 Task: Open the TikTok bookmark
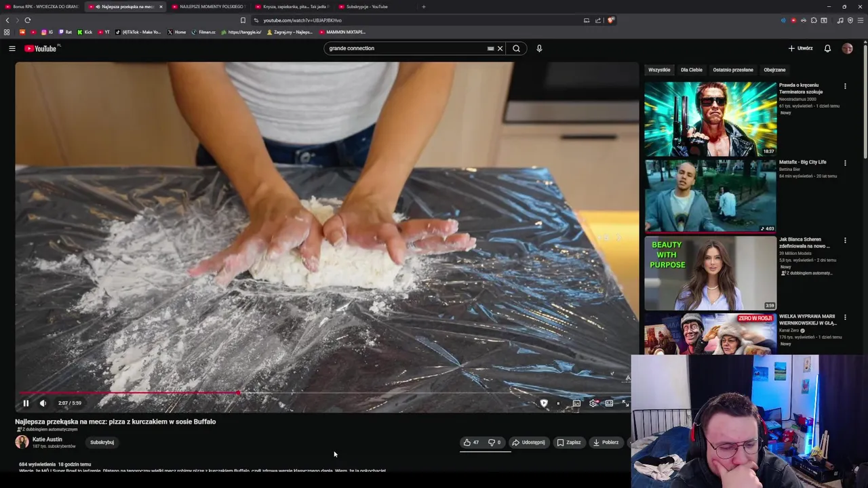click(138, 32)
